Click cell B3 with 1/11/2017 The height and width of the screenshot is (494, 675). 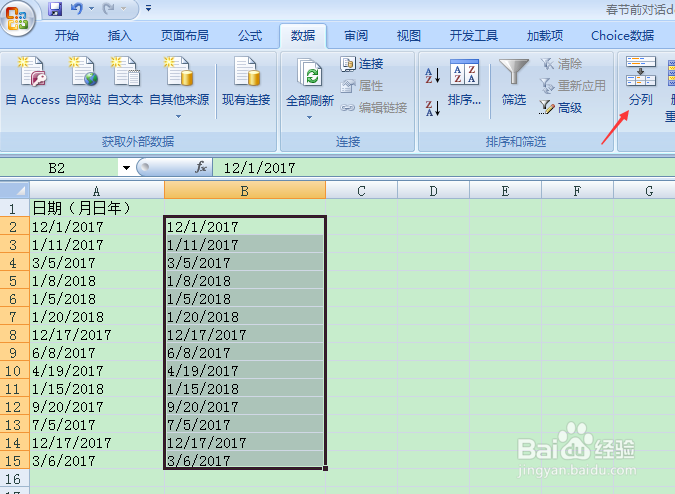(245, 244)
